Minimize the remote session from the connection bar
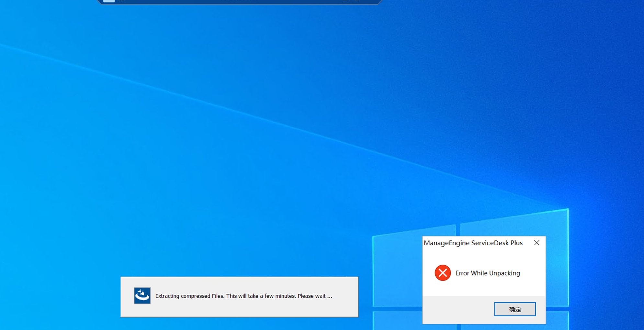 345,1
